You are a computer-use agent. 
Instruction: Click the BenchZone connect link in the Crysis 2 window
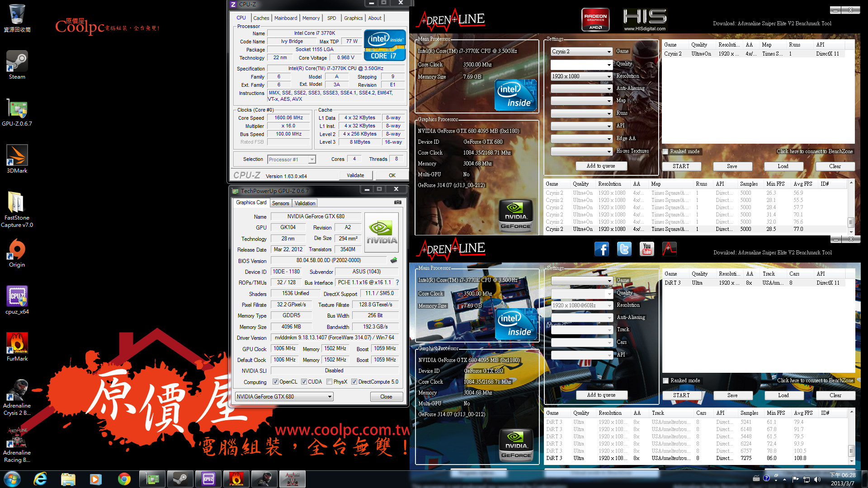pyautogui.click(x=815, y=151)
